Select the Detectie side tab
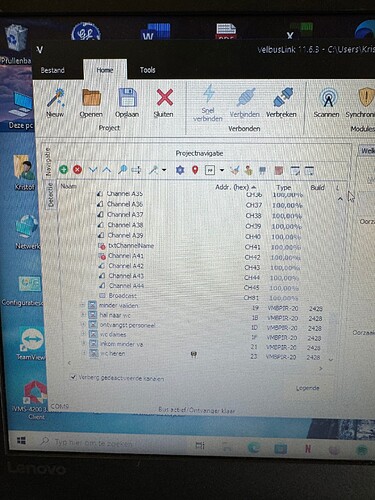The image size is (375, 500). pos(50,195)
